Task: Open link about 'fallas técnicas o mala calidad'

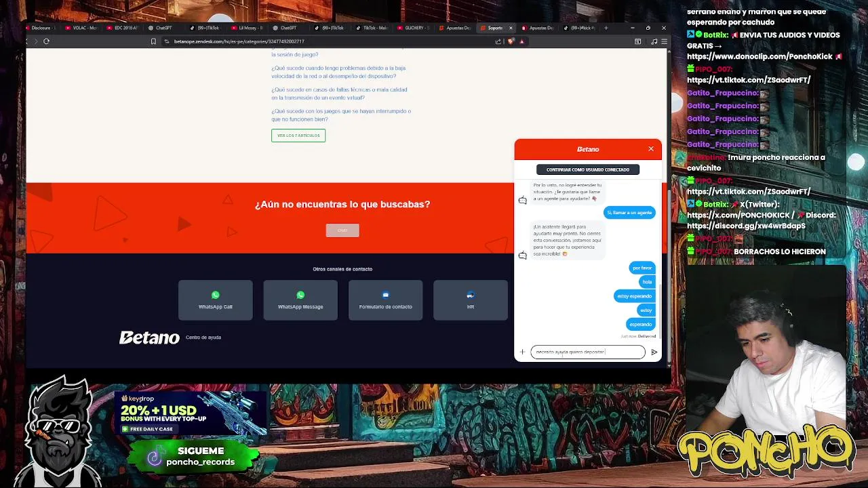Action: (339, 94)
